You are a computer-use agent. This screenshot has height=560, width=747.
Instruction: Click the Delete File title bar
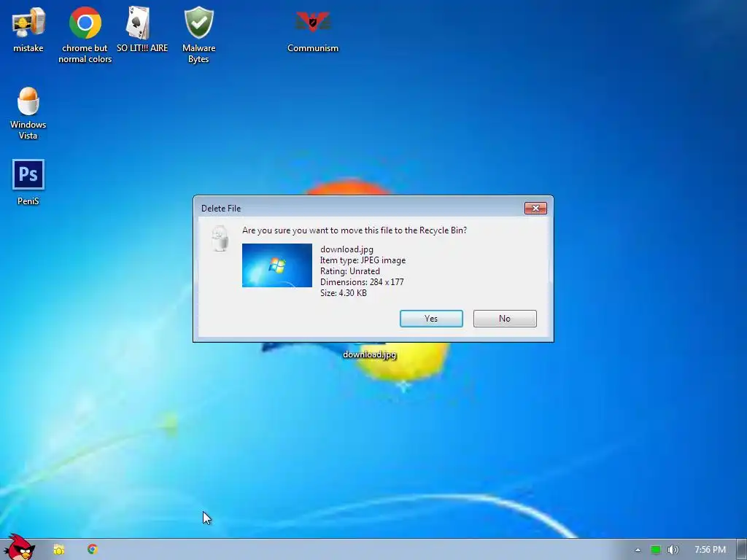(357, 208)
